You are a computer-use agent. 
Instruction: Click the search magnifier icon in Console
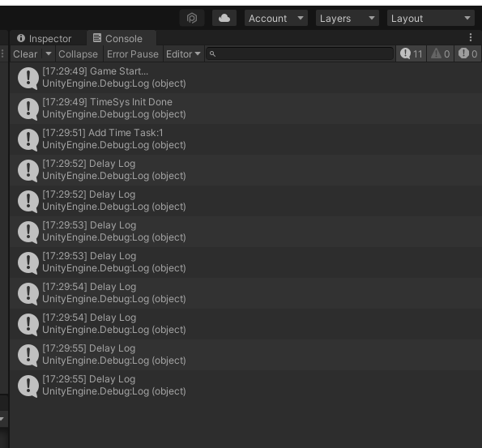(212, 54)
